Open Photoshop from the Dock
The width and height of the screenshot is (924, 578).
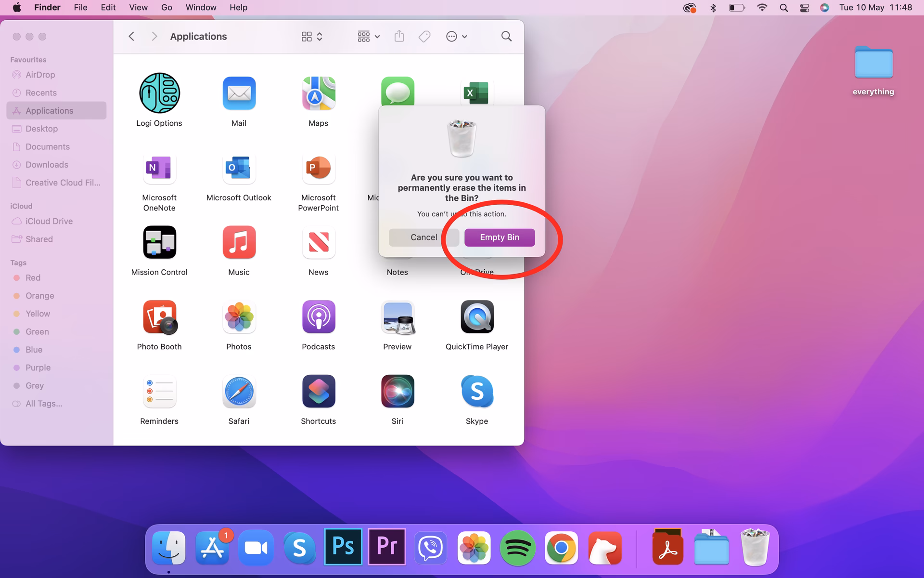(343, 547)
